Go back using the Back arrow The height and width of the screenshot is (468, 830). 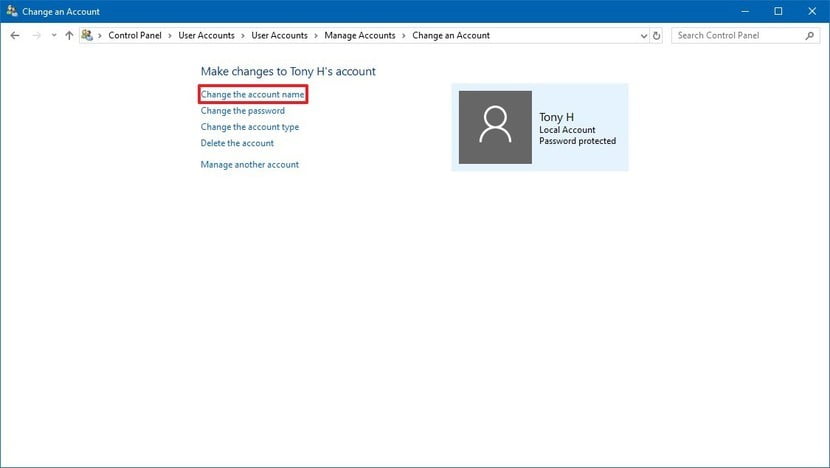[x=15, y=35]
